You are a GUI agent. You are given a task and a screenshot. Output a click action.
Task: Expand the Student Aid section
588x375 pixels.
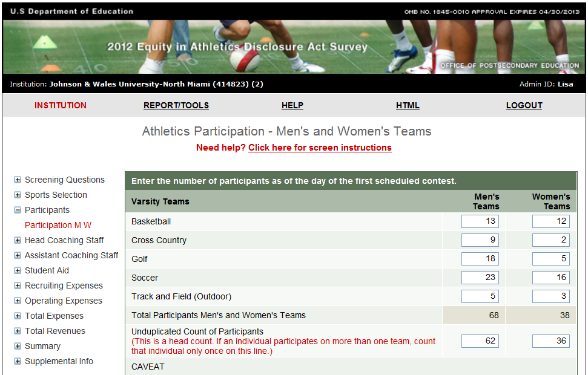click(18, 270)
